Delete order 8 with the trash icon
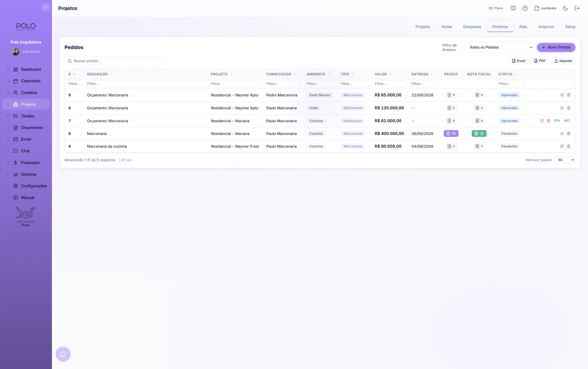 (x=568, y=108)
